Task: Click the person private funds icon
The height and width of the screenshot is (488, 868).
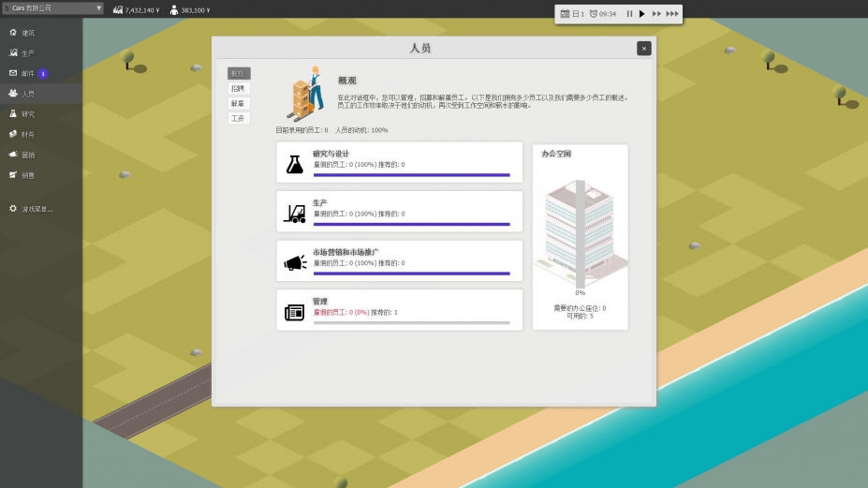Action: tap(174, 10)
